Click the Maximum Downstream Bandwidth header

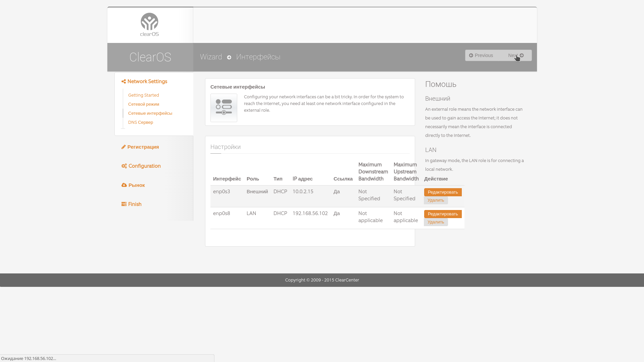pos(373,172)
